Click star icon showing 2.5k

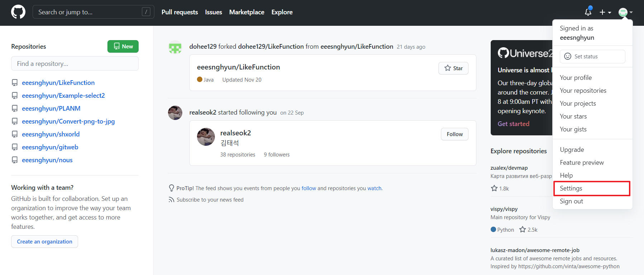523,230
